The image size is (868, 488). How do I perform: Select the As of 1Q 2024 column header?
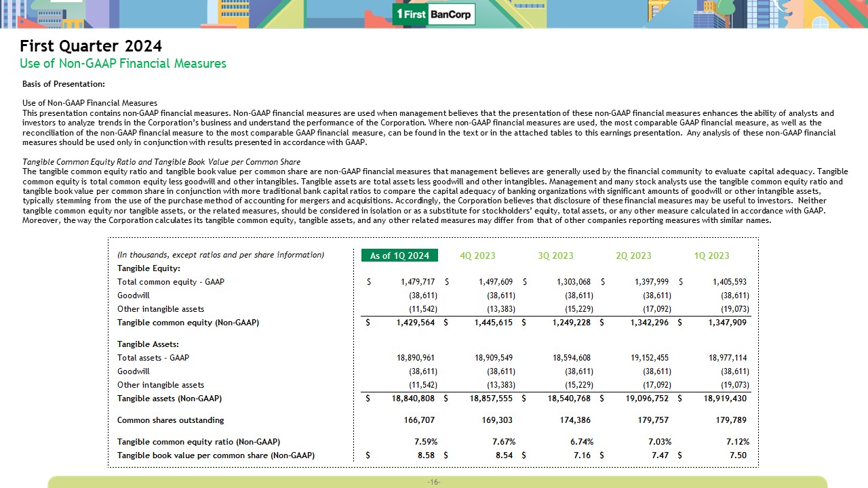tap(399, 256)
